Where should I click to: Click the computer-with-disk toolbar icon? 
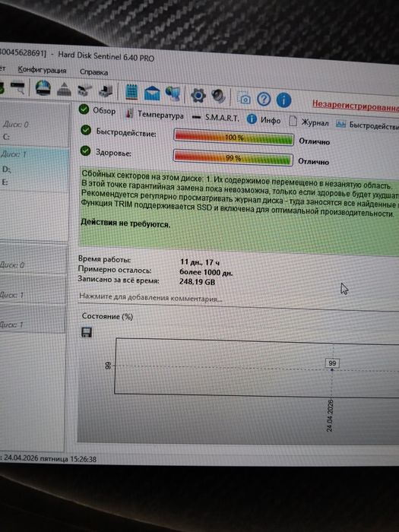(106, 91)
